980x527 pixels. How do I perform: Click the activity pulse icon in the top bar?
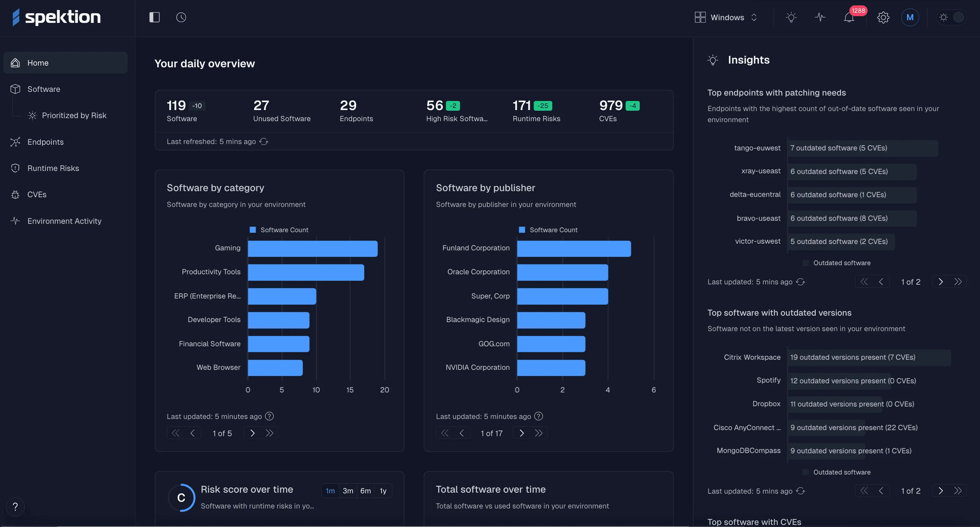pos(820,17)
